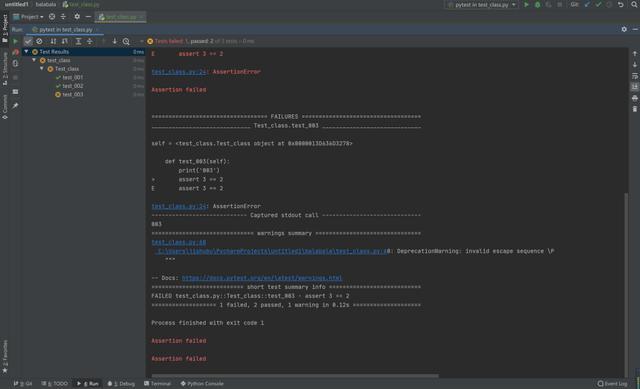This screenshot has height=389, width=640.
Task: Click the layout icon in Run sidebar
Action: (16, 92)
